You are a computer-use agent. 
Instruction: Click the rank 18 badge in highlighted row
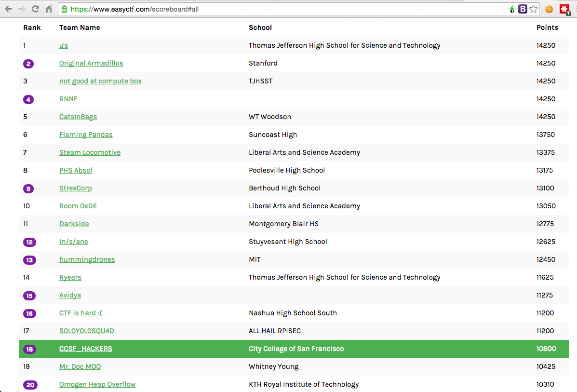click(x=29, y=349)
